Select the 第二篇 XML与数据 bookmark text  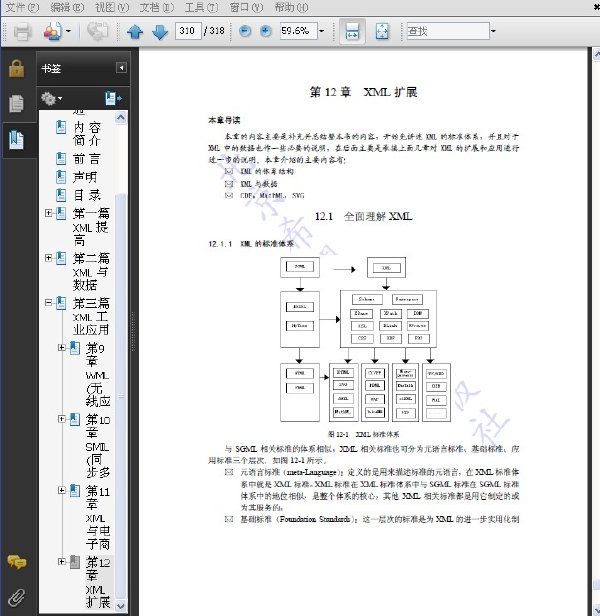pyautogui.click(x=91, y=271)
